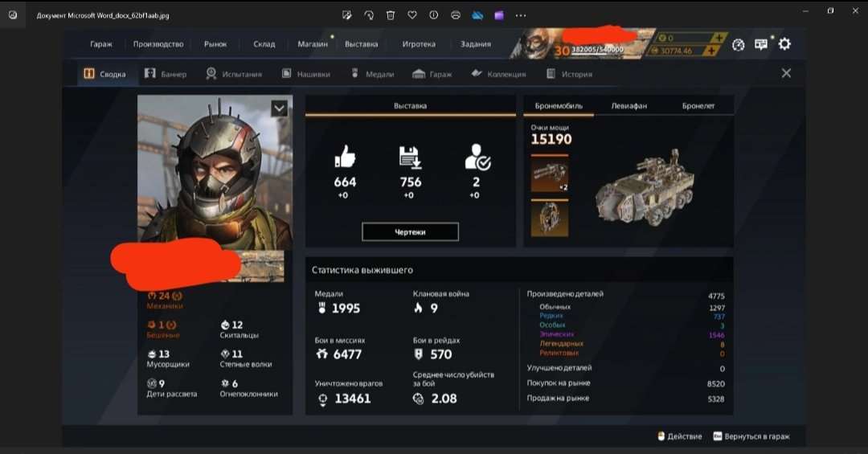Viewport: 868px width, 454px height.
Task: Switch to the Нашивки tab
Action: (306, 74)
